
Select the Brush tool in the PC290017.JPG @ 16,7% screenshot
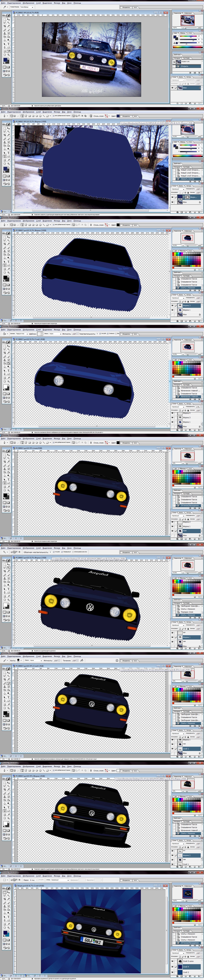point(8,30)
